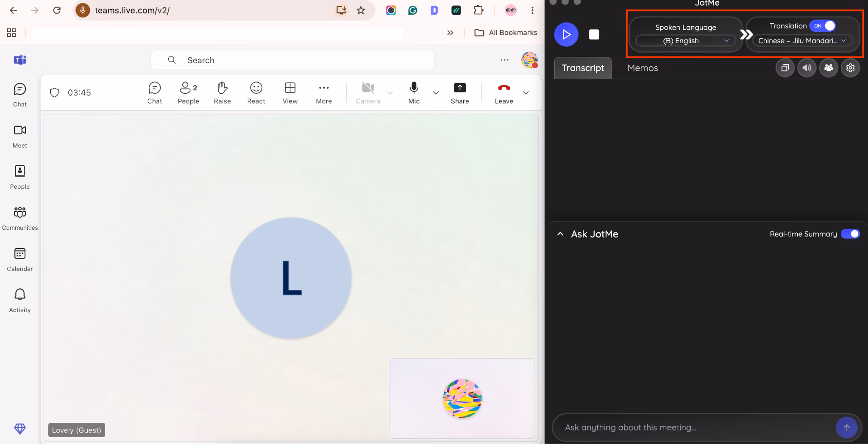Open People in the Teams left sidebar

(x=20, y=177)
